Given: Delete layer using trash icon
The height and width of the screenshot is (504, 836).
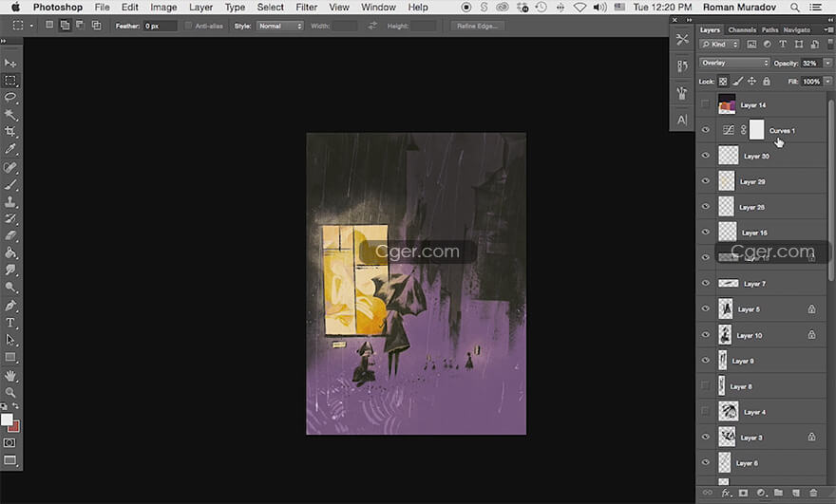Looking at the screenshot, I should (x=813, y=494).
